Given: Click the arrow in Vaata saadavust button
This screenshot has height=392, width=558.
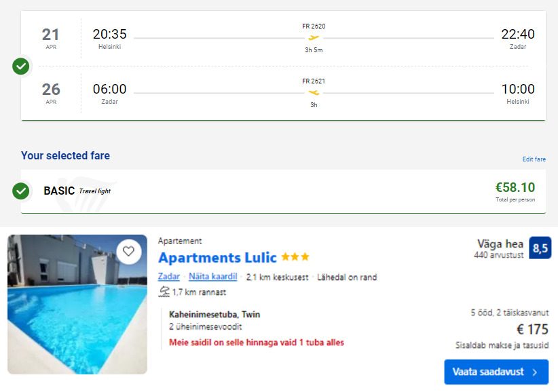Looking at the screenshot, I should pos(535,372).
